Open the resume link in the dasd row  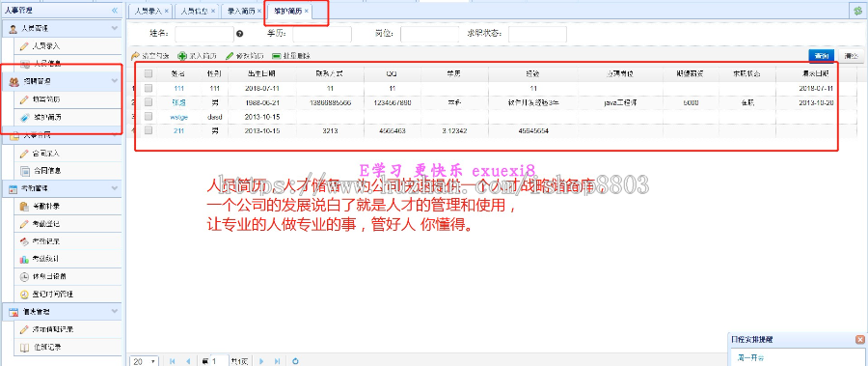coord(178,117)
